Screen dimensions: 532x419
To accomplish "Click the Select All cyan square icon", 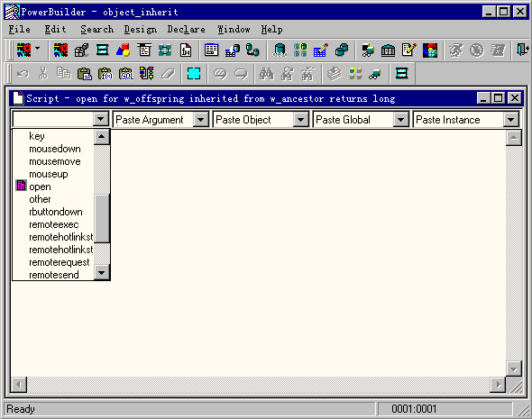I will [194, 74].
